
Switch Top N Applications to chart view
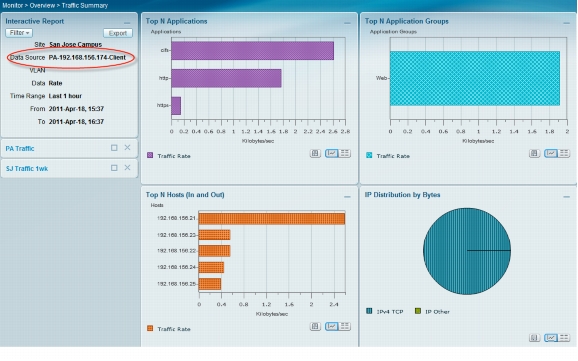click(331, 153)
